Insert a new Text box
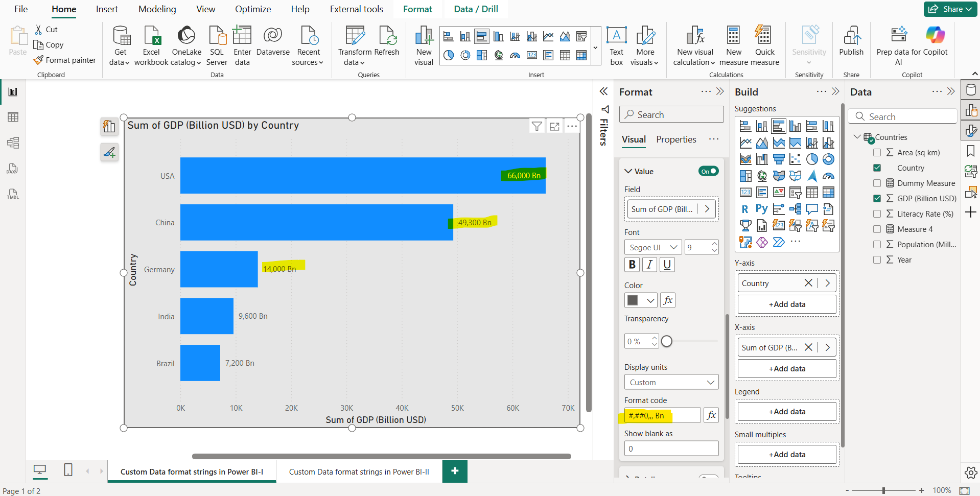 click(x=616, y=45)
